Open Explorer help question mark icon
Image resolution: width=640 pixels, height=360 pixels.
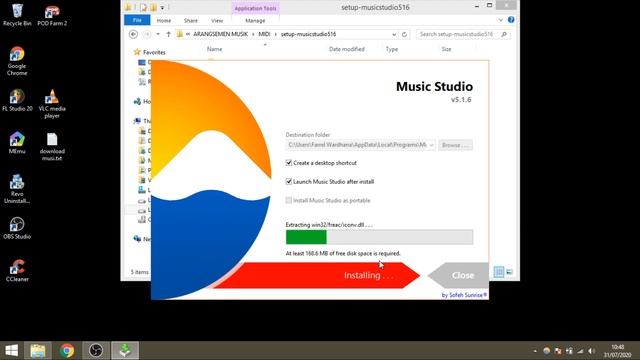point(511,20)
